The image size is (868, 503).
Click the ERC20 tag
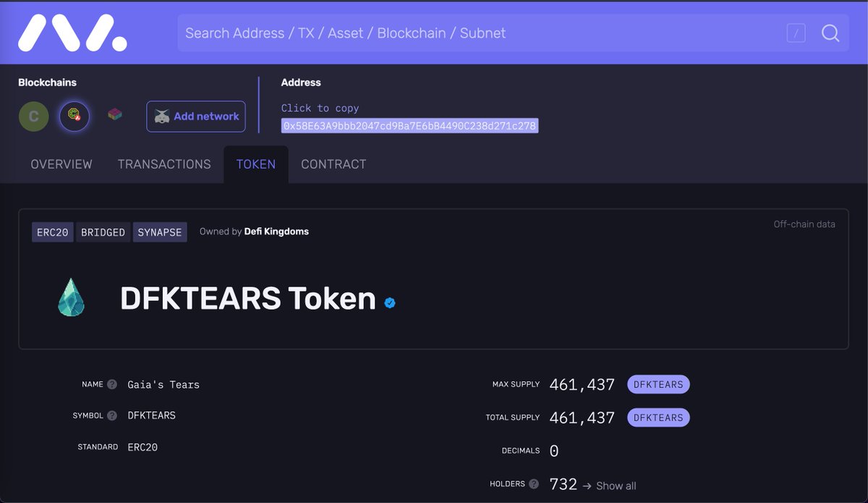tap(53, 232)
